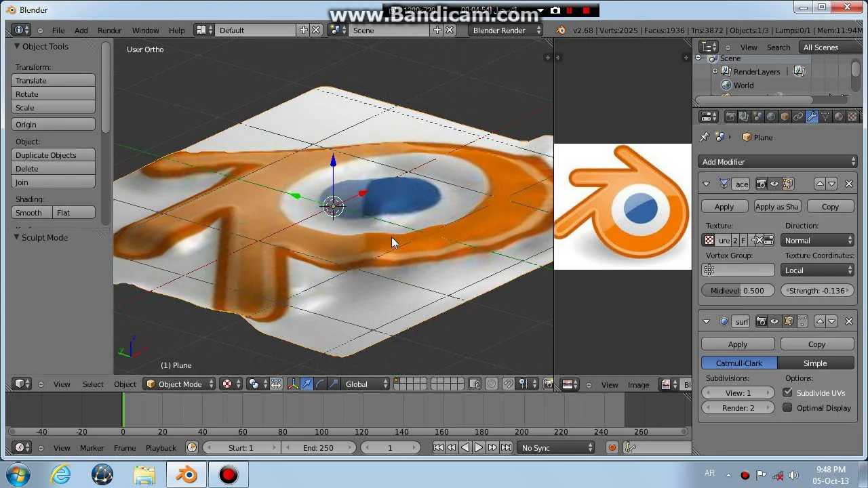Open the Object Data tab triangle icon
This screenshot has height=488, width=868.
825,117
